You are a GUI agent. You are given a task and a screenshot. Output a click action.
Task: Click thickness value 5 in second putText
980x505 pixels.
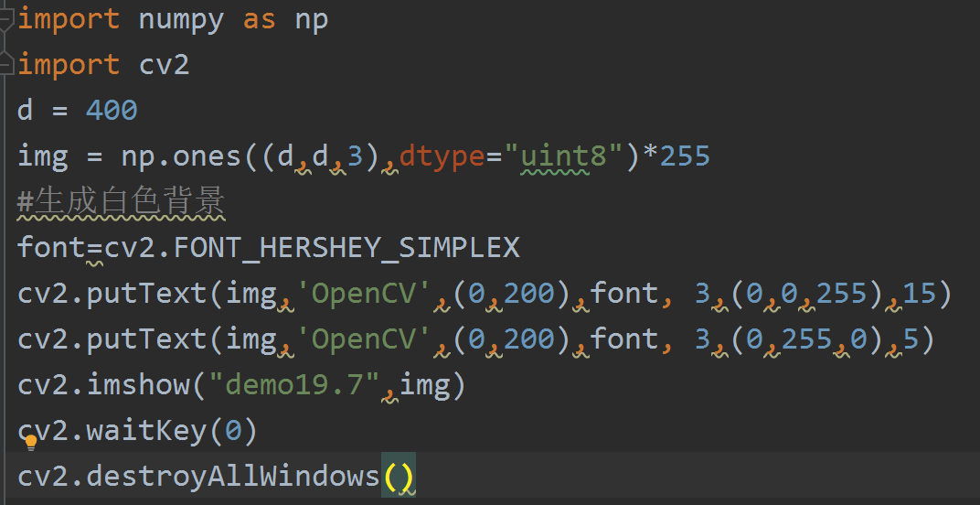pyautogui.click(x=911, y=339)
